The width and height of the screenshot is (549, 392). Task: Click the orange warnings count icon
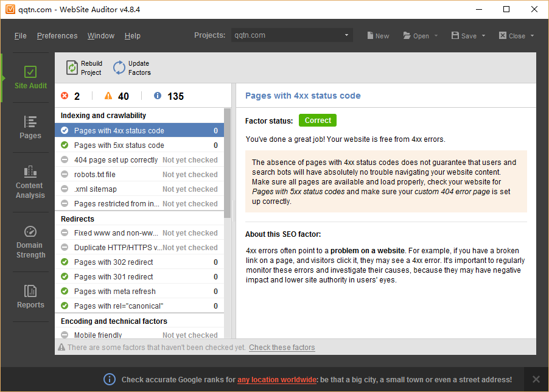[x=108, y=96]
